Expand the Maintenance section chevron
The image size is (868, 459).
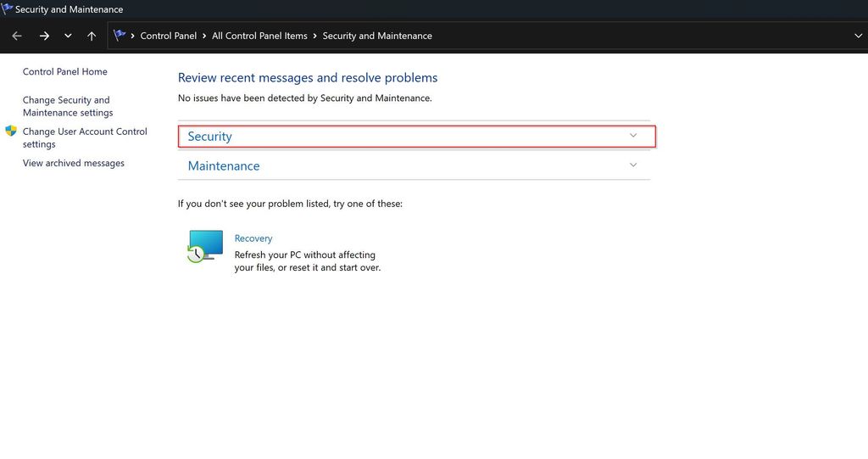[x=633, y=165]
